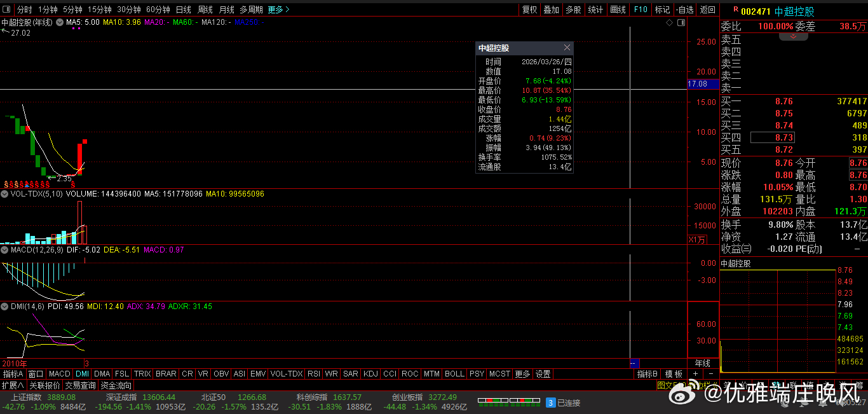The image size is (868, 414).
Task: Switch indicator to MCST
Action: [499, 374]
